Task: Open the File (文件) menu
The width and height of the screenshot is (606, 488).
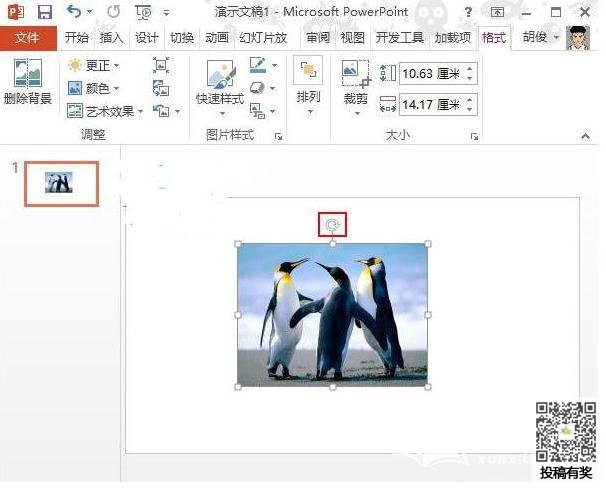Action: tap(27, 38)
